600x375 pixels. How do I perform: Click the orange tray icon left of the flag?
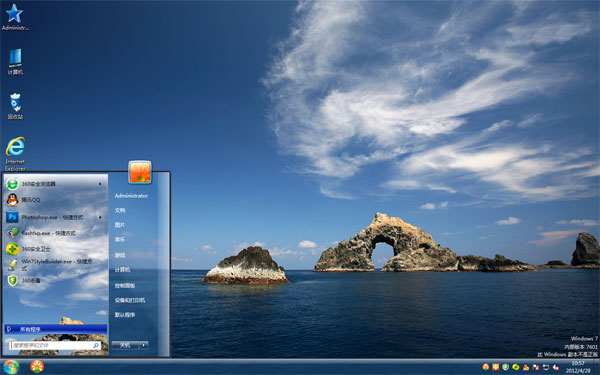pos(526,367)
